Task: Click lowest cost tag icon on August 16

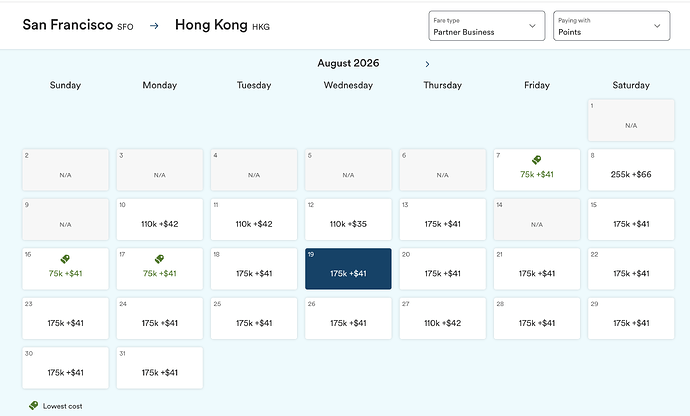Action: 65,259
